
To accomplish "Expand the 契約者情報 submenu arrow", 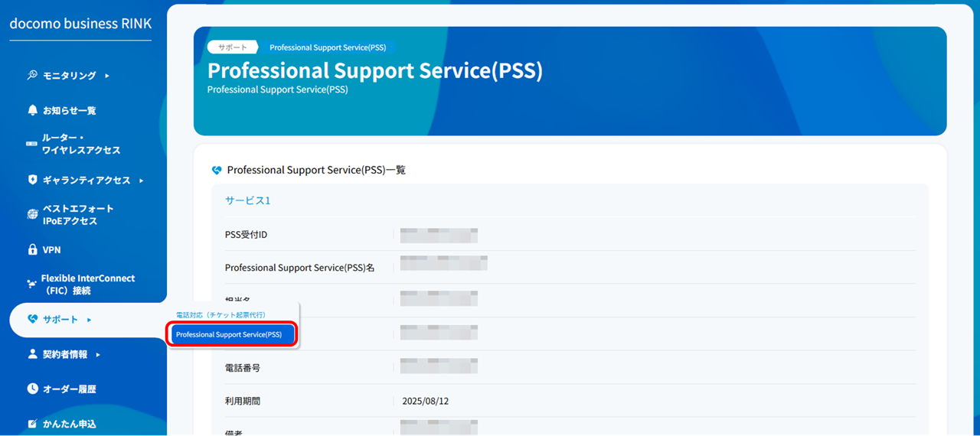I will point(98,355).
